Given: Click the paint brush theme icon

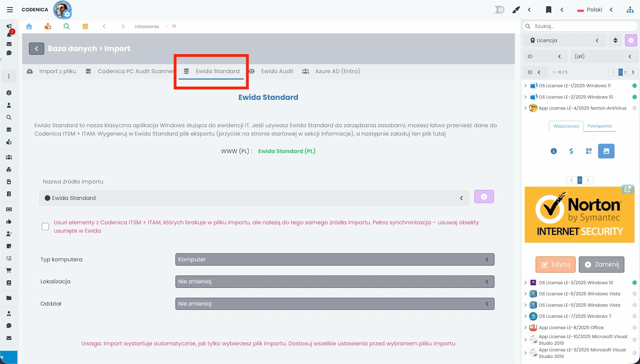Looking at the screenshot, I should tap(516, 10).
